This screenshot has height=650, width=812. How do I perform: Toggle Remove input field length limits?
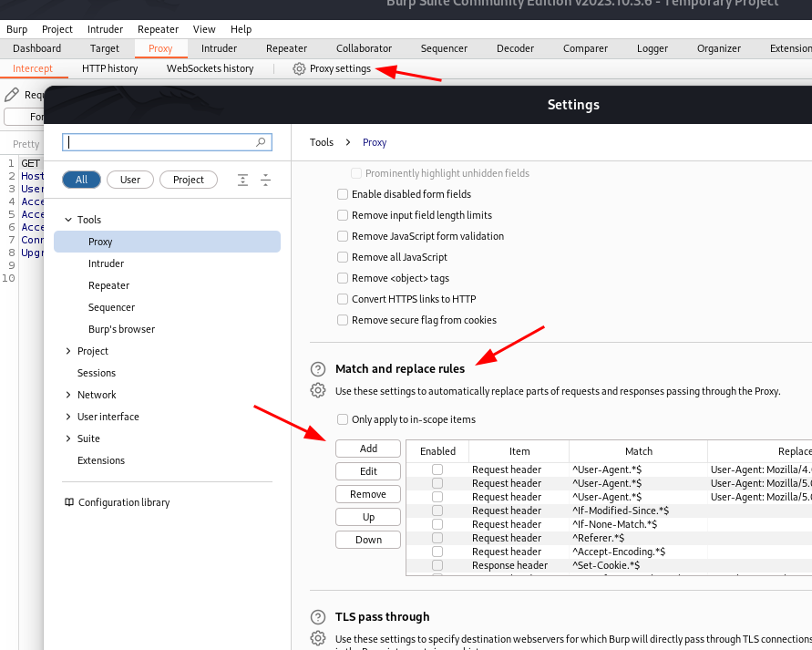tap(343, 215)
